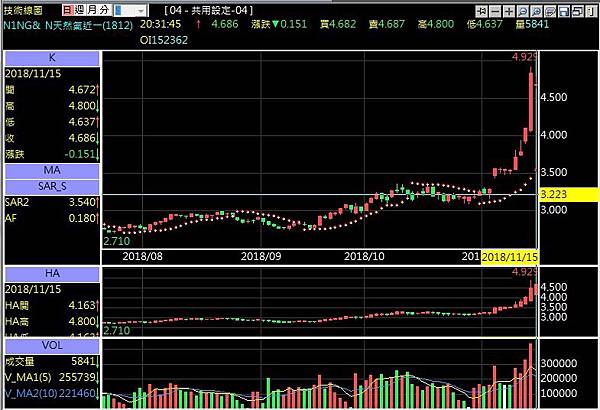Click the 技術線圖 title label
The width and height of the screenshot is (600, 410).
(x=23, y=10)
